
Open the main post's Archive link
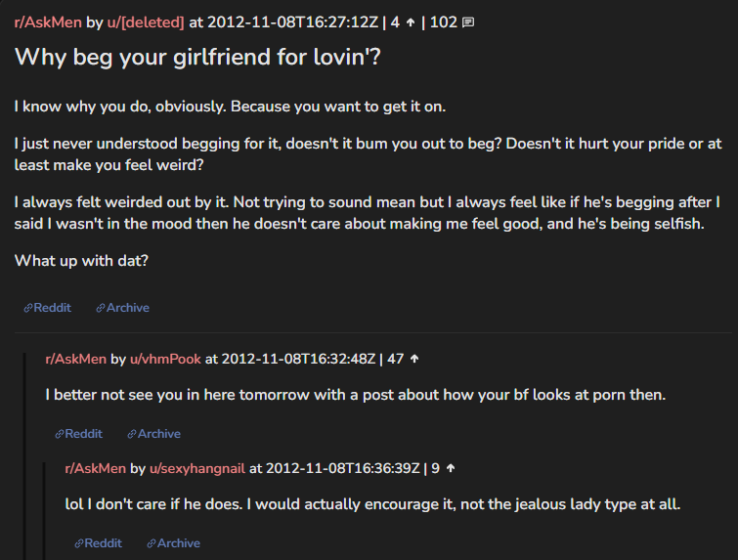(x=127, y=308)
